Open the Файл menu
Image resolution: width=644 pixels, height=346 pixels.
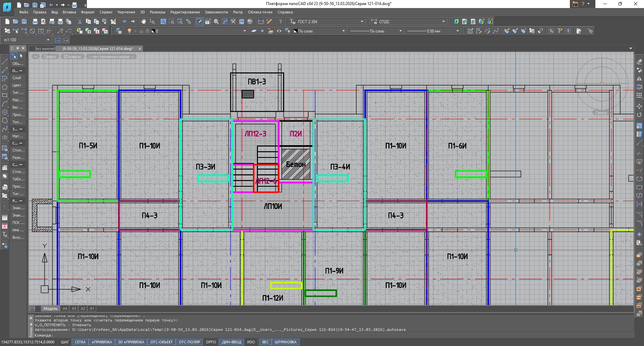pos(23,12)
